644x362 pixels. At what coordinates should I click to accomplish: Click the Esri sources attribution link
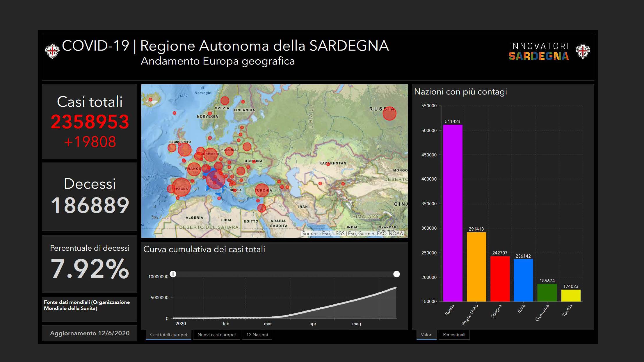pos(353,233)
